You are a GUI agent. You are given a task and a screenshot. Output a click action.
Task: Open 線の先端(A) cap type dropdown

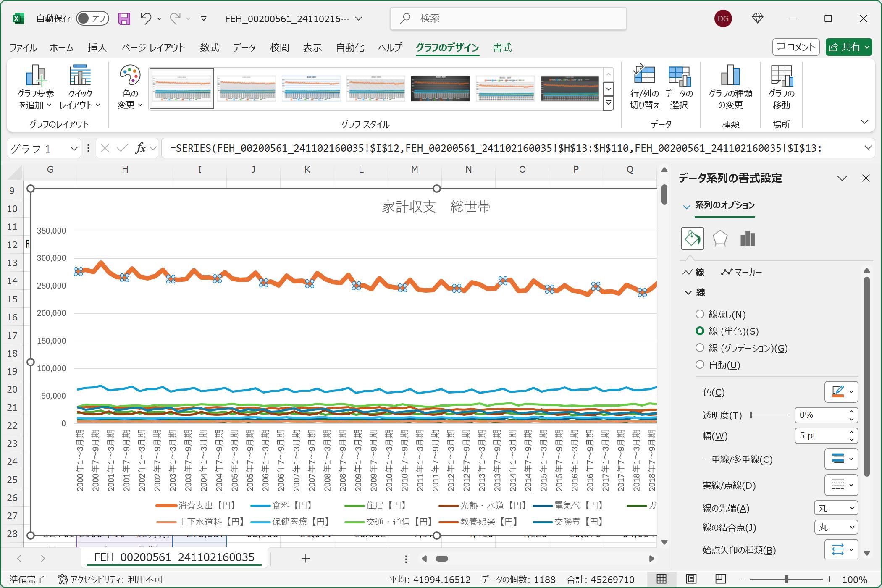coord(836,508)
